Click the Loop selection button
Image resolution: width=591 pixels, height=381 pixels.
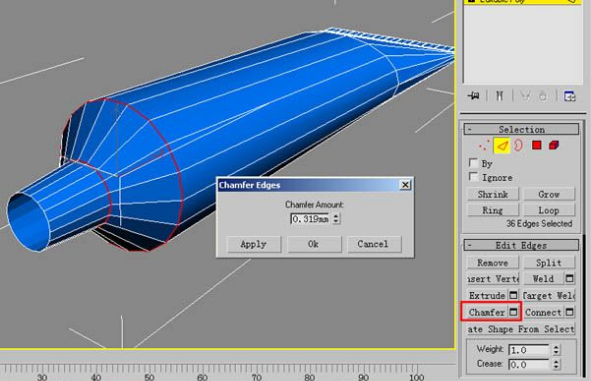pos(549,210)
